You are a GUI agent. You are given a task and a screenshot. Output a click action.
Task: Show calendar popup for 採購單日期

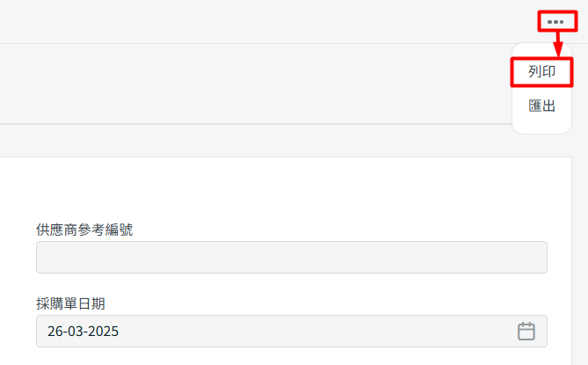pyautogui.click(x=526, y=332)
